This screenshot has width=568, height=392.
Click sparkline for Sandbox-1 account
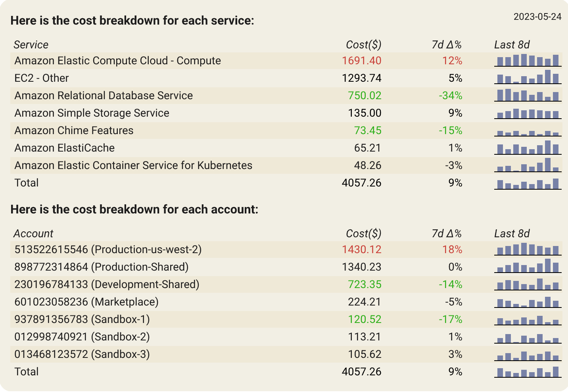coord(528,321)
